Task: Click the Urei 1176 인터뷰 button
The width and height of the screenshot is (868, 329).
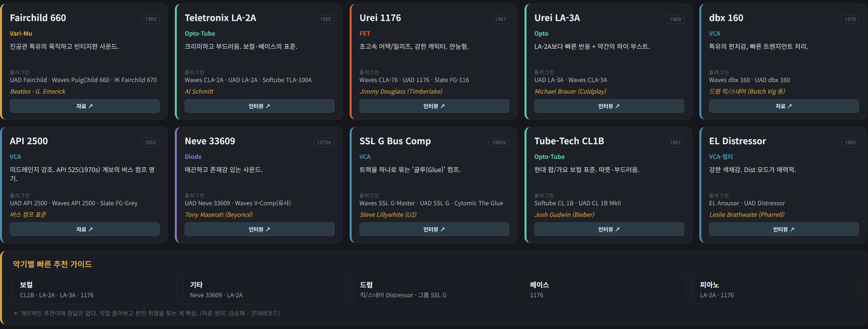Action: tap(434, 106)
